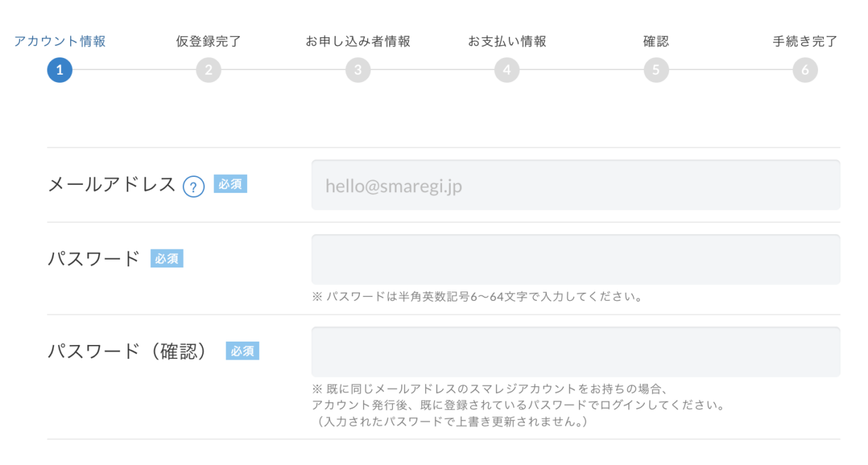Open the アカウント情報 step label
This screenshot has width=868, height=465.
[60, 41]
